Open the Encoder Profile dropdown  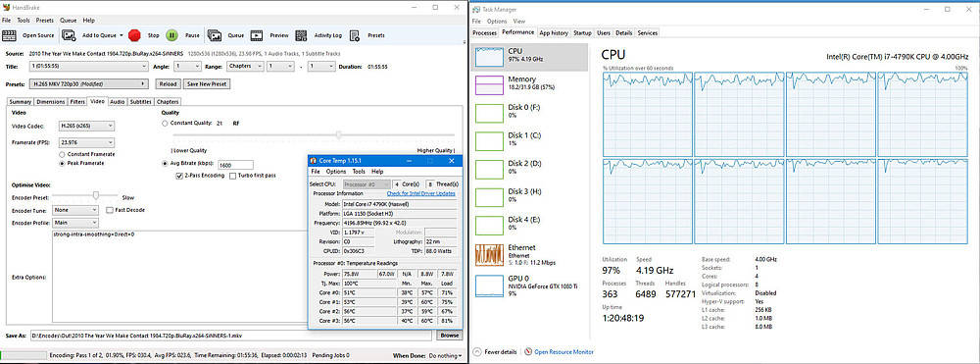click(75, 223)
